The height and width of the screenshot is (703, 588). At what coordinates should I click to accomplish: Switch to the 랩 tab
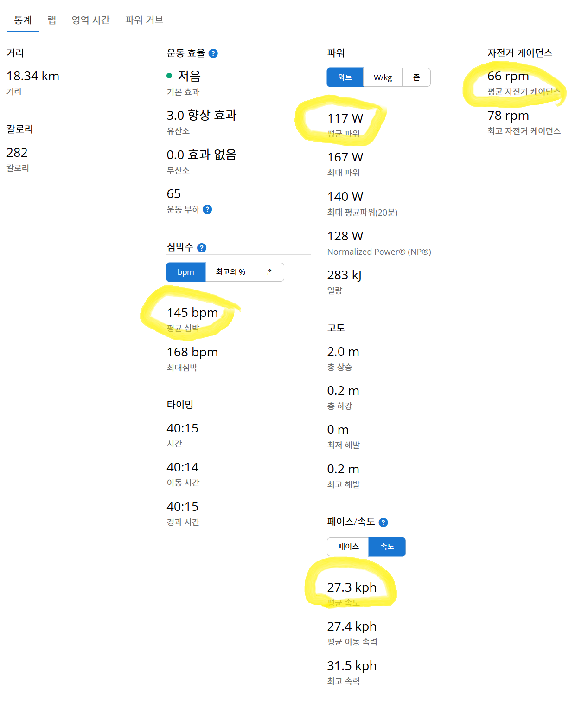(x=52, y=20)
